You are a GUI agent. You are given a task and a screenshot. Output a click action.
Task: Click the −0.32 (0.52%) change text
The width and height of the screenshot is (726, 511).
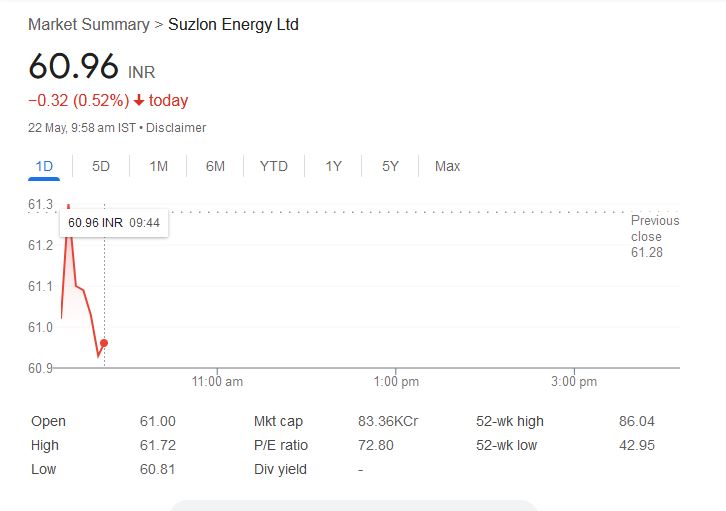coord(79,100)
